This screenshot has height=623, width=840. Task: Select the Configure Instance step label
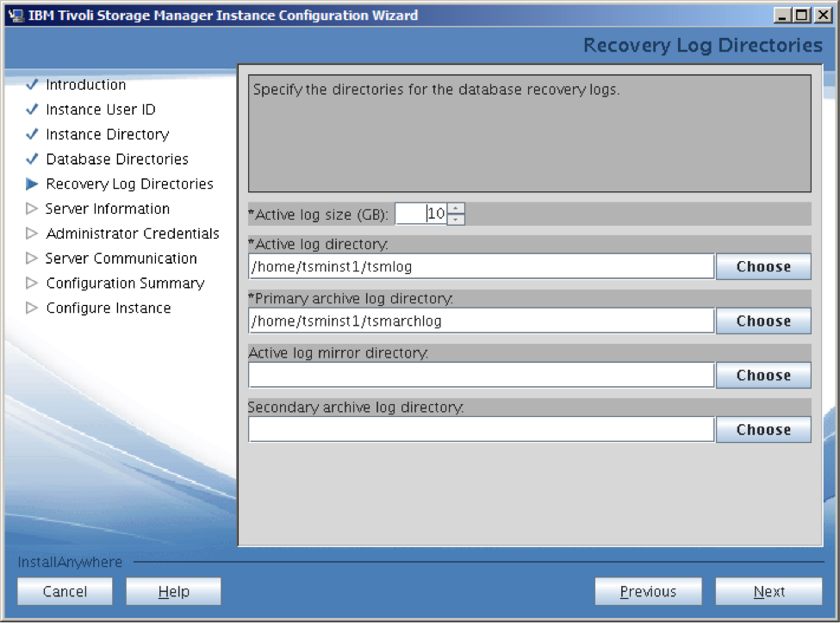[109, 308]
